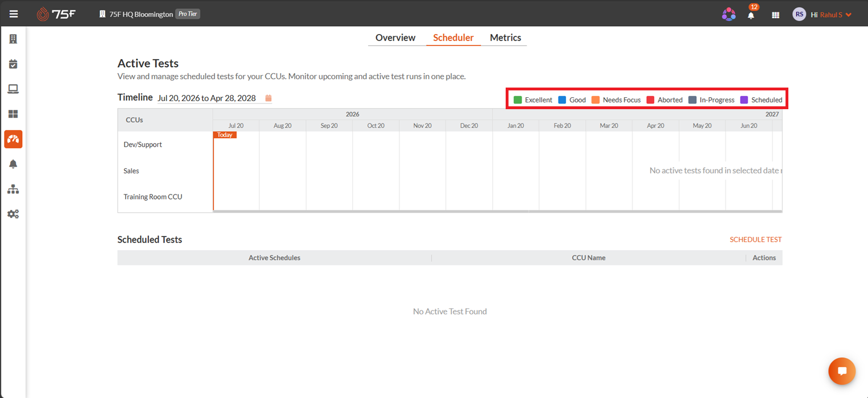Select the Dev/Support CCU row
868x398 pixels.
coord(165,144)
